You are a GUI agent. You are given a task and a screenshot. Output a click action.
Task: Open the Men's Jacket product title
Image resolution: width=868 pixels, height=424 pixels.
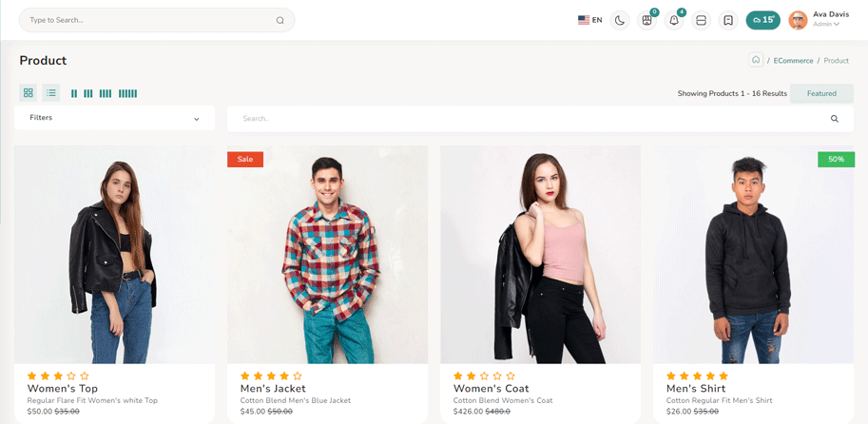[x=273, y=389]
